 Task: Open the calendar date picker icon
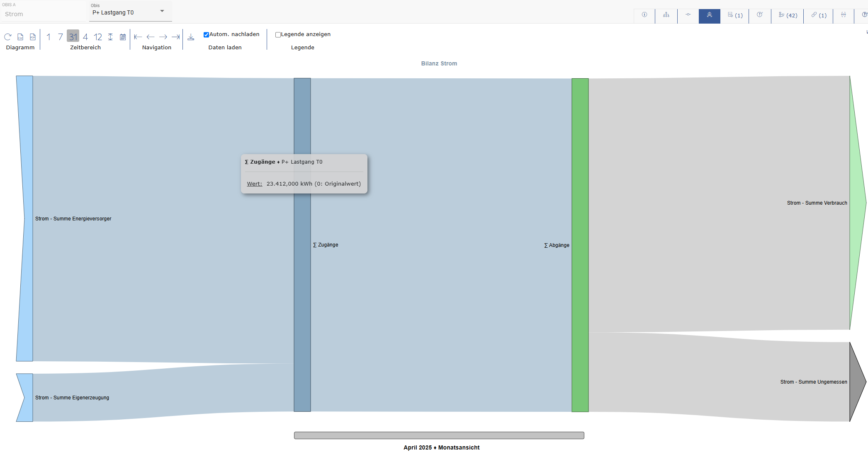tap(123, 37)
